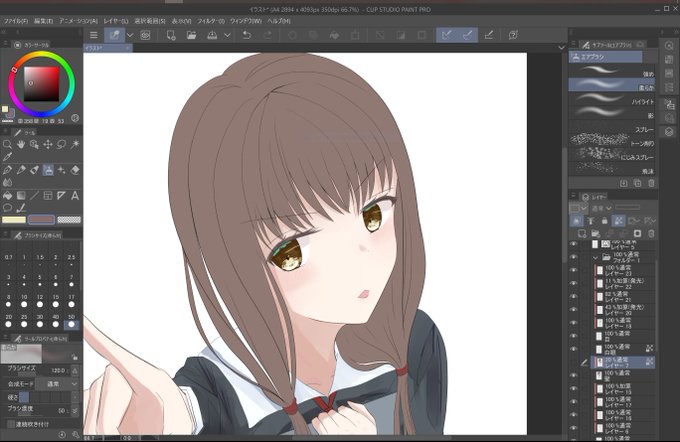This screenshot has height=442, width=680.
Task: Expand canvas tab list chevron
Action: (x=562, y=47)
